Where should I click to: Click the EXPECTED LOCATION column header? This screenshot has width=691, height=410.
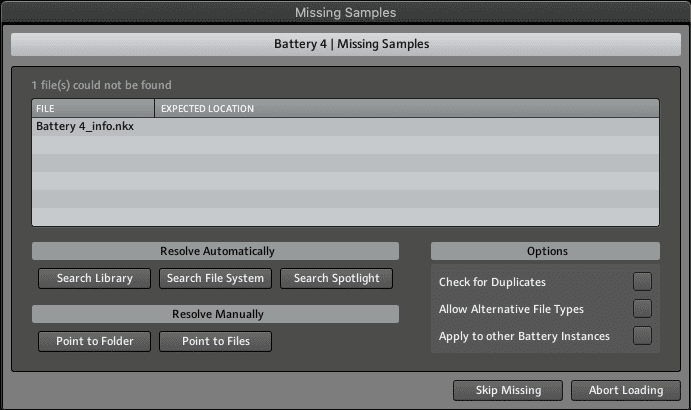coord(407,108)
